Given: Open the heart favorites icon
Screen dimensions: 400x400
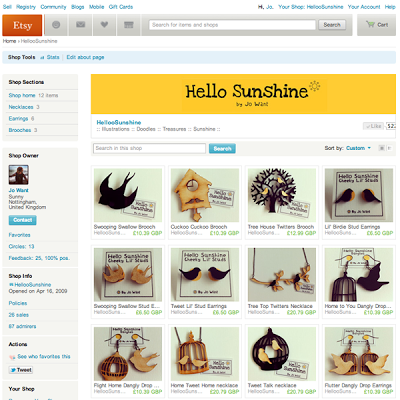Looking at the screenshot, I should [104, 25].
